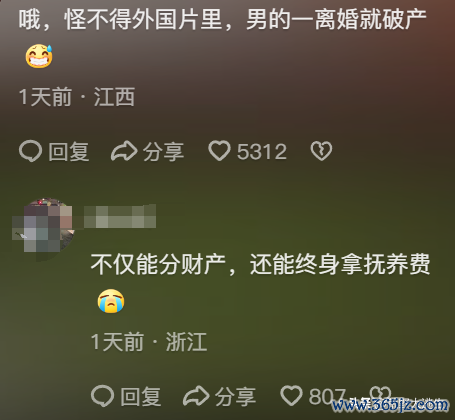Viewport: 455px width, 420px height.
Task: Tap the speech bubble icon beside 5312-like comment
Action: tap(30, 151)
